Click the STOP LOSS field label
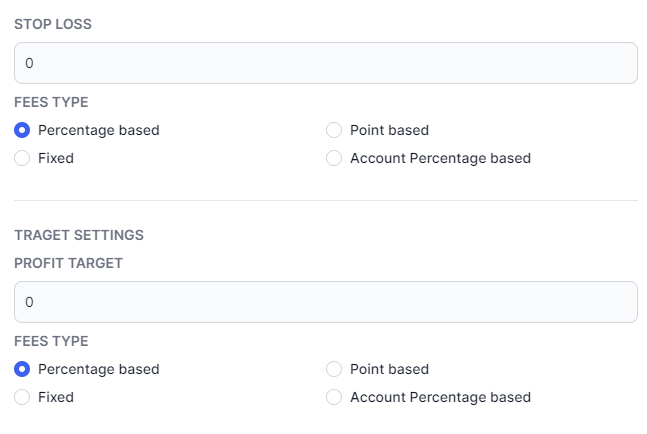 pyautogui.click(x=53, y=24)
